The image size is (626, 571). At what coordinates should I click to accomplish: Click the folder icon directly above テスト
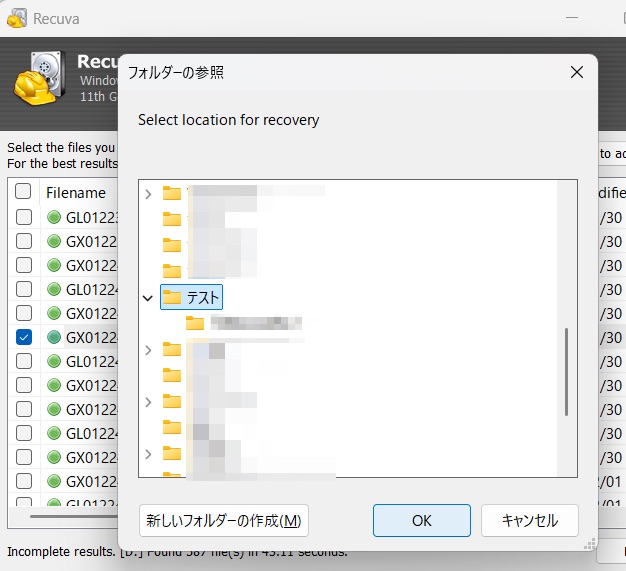pyautogui.click(x=172, y=270)
